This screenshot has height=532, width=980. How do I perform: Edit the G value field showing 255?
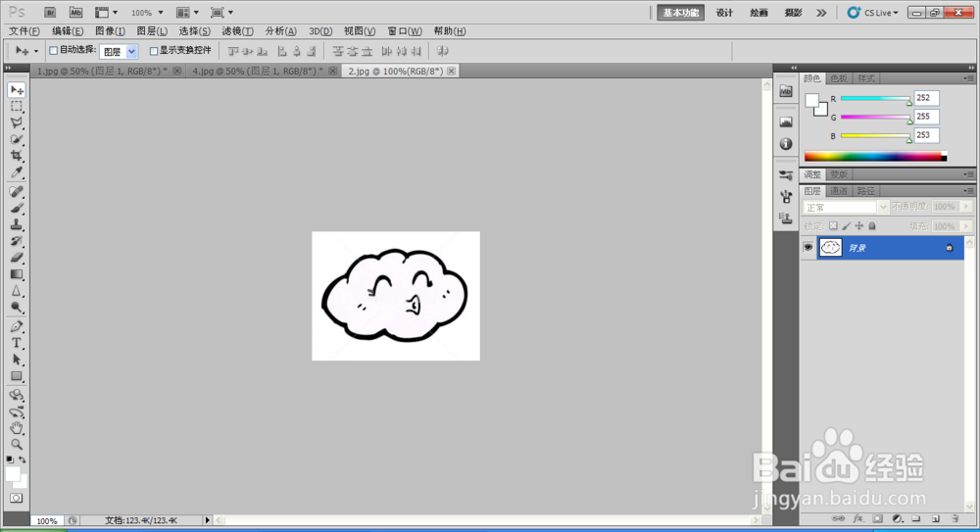[926, 117]
